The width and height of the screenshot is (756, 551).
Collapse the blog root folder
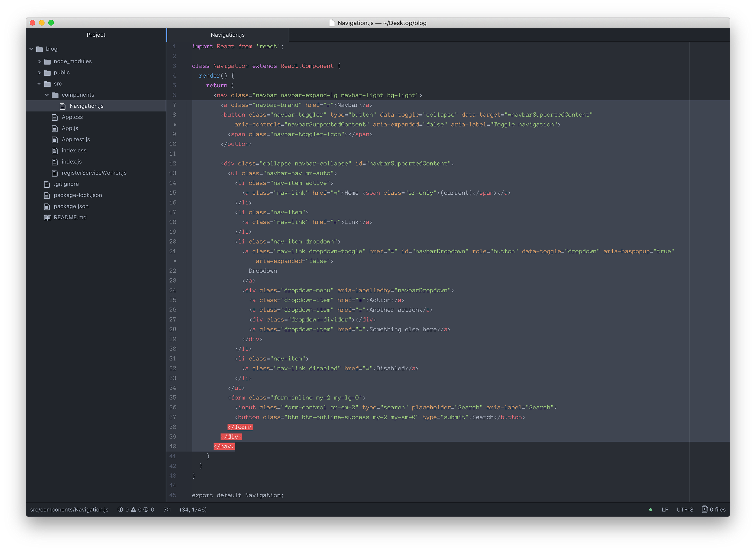[x=31, y=49]
